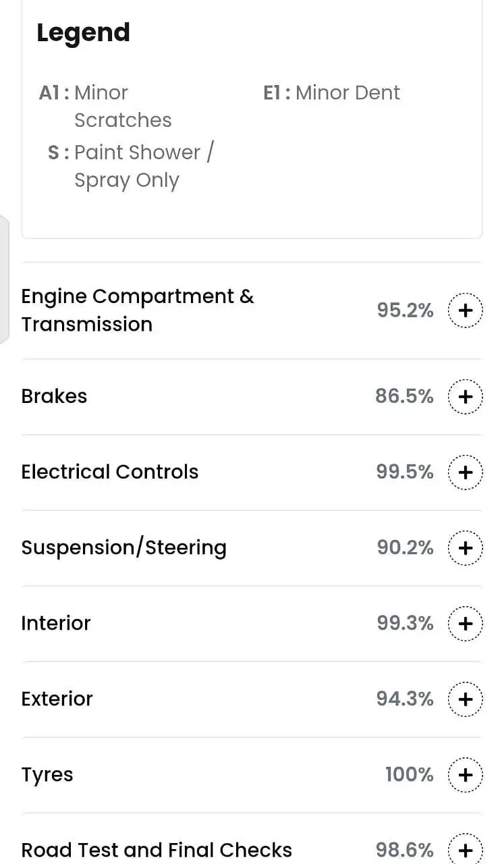Click the A1 Minor Scratches legend entry
This screenshot has width=504, height=864.
(106, 106)
